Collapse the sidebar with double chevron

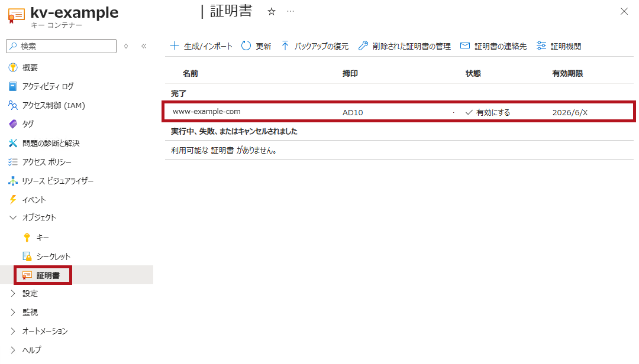[144, 46]
